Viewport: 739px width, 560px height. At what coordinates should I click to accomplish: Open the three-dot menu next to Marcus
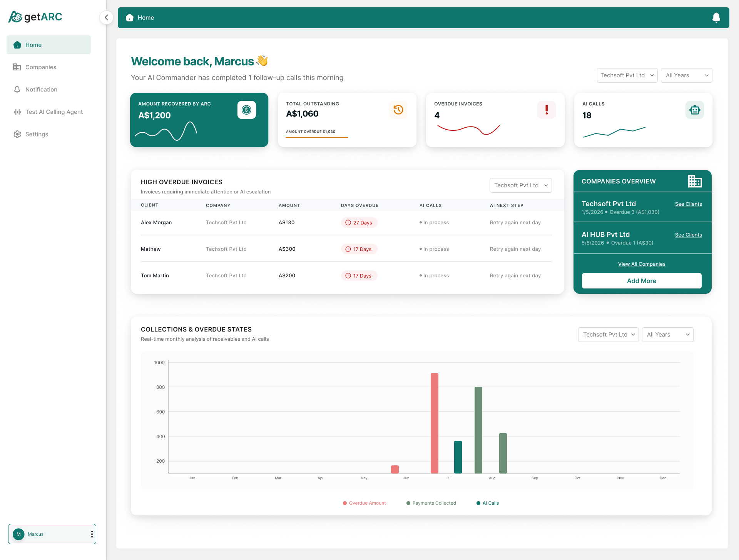(92, 534)
